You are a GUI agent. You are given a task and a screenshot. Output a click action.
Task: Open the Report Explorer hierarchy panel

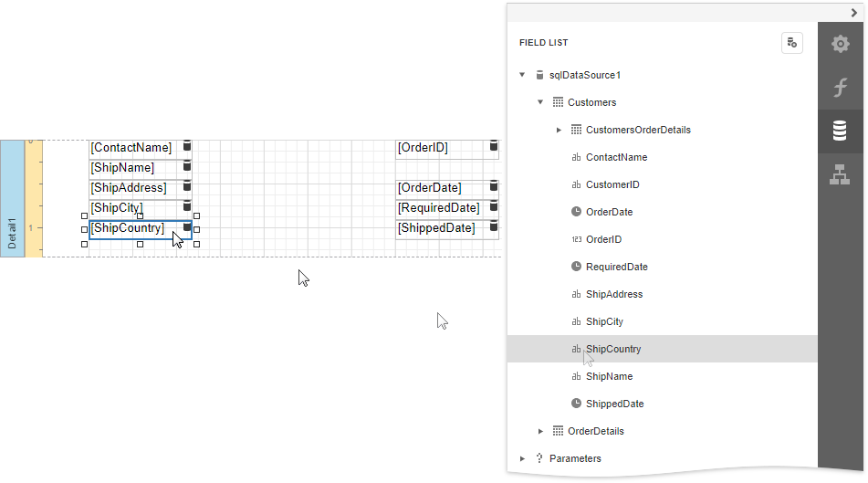(x=840, y=175)
